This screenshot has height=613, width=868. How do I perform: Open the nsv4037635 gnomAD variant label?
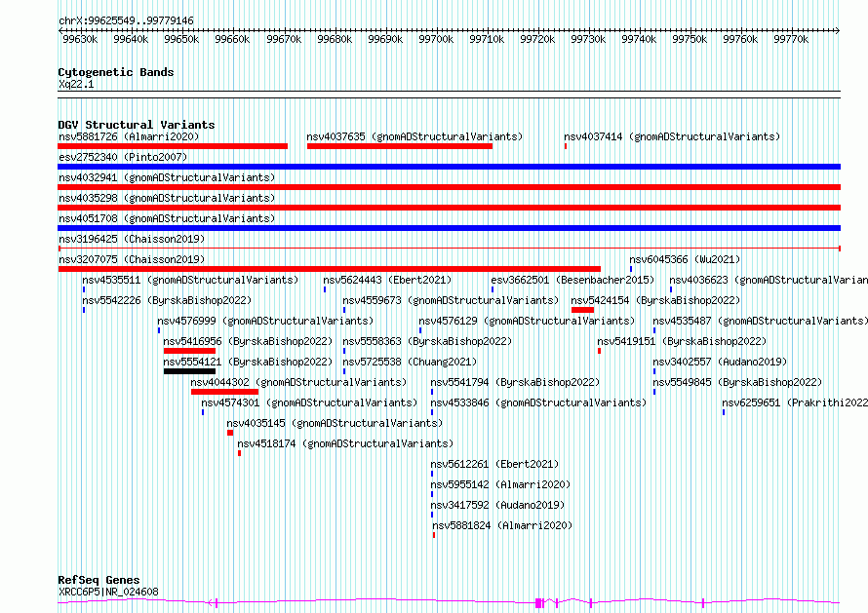click(414, 136)
